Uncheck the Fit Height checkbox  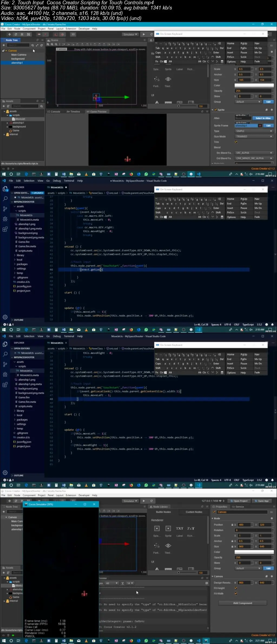click(x=236, y=588)
